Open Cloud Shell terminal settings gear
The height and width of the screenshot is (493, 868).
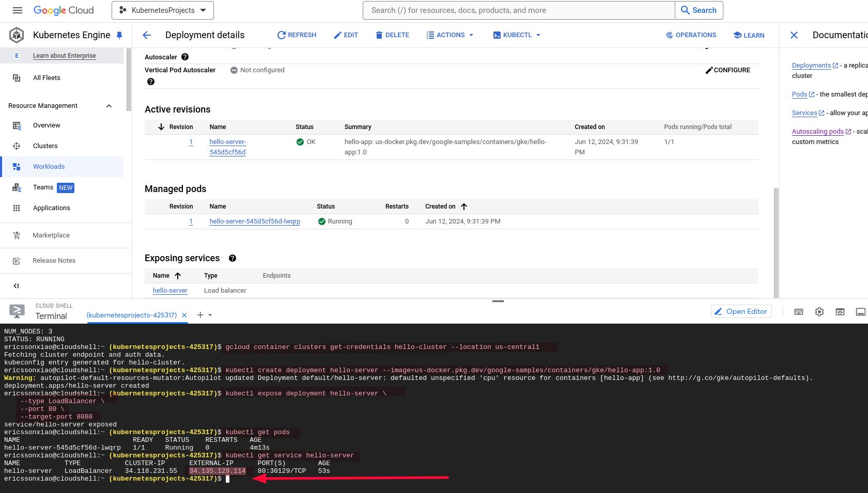tap(819, 312)
